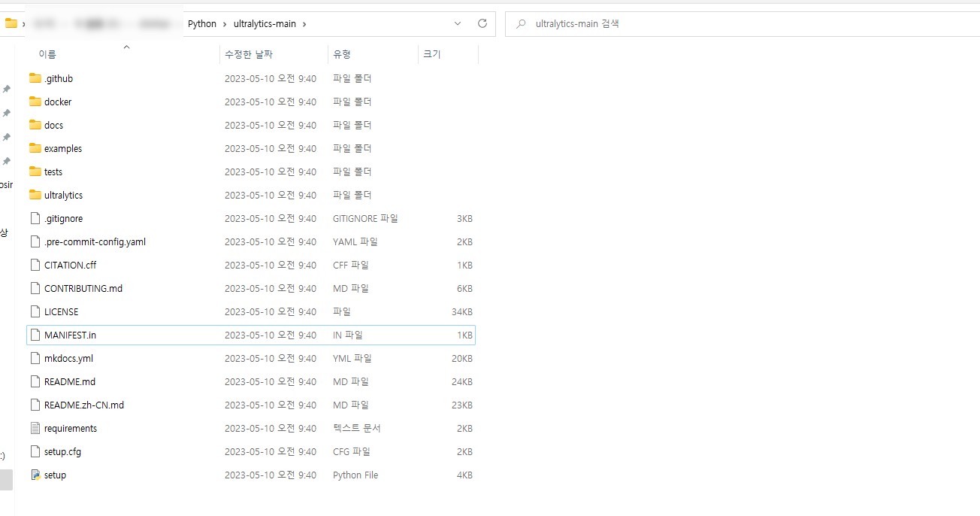Expand the chevron after Python breadcrumb
Screen dimensions: 980x516
click(224, 23)
